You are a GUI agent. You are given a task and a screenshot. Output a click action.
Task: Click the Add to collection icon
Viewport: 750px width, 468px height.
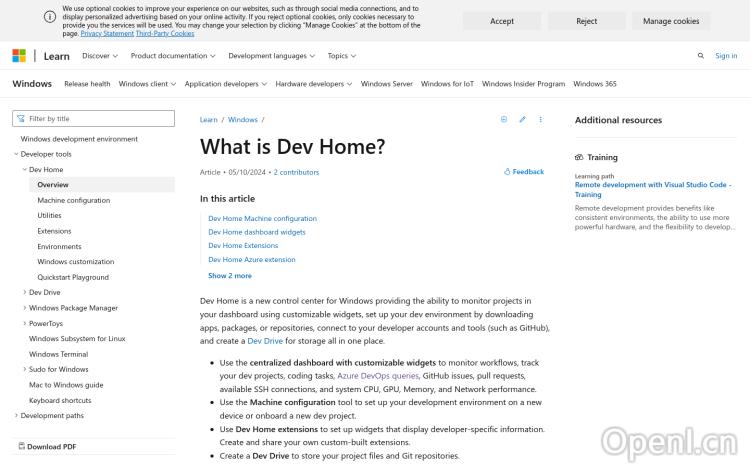pyautogui.click(x=504, y=119)
